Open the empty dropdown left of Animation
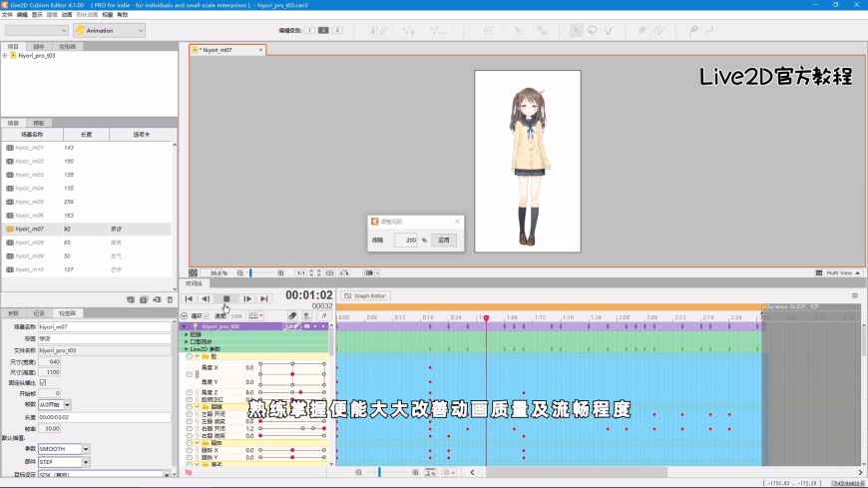 tap(37, 31)
